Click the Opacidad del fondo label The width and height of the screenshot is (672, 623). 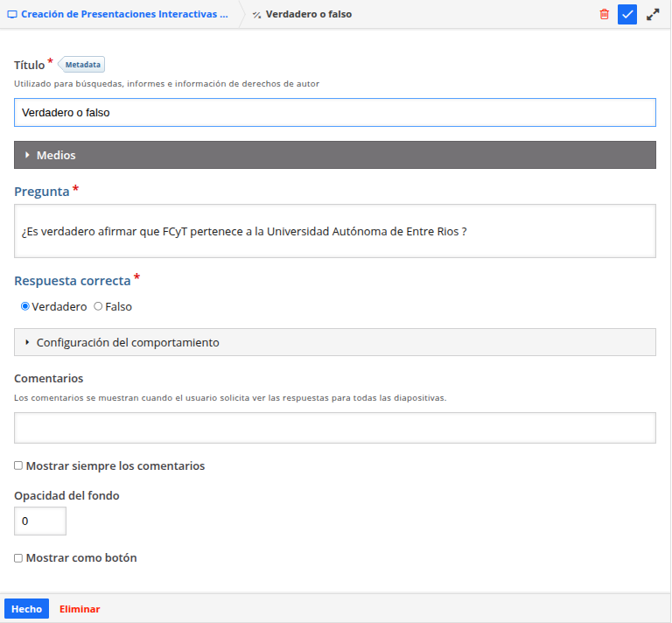pos(66,496)
